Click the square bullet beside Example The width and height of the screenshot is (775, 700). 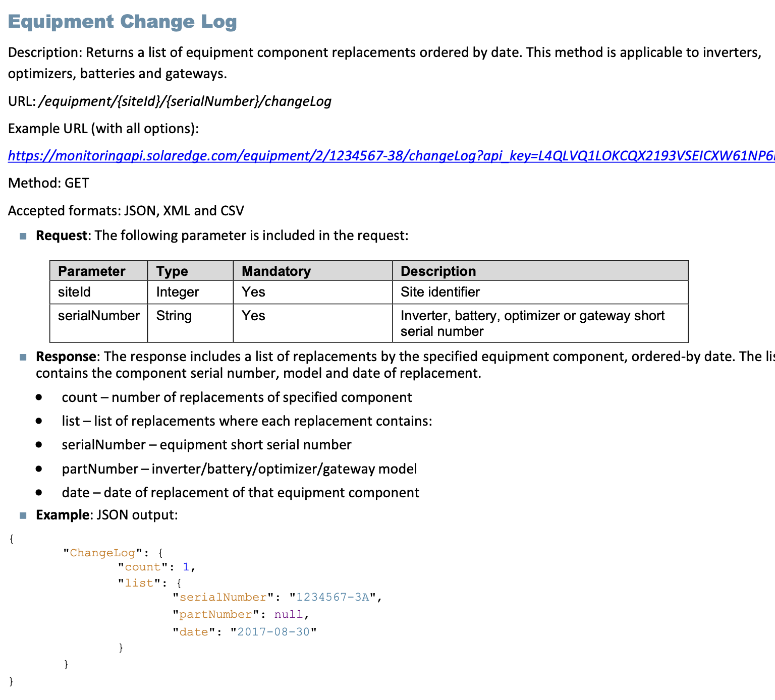coord(23,515)
